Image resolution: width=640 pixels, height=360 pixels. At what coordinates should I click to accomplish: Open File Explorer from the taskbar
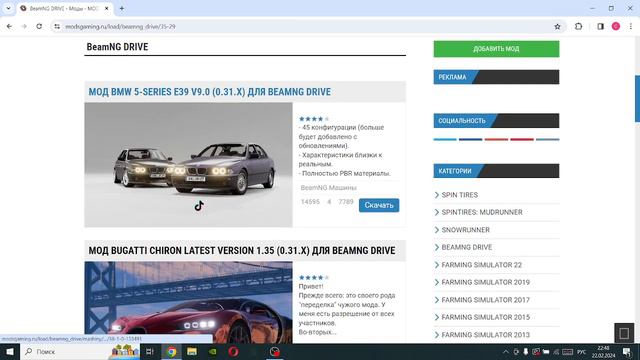(x=192, y=351)
